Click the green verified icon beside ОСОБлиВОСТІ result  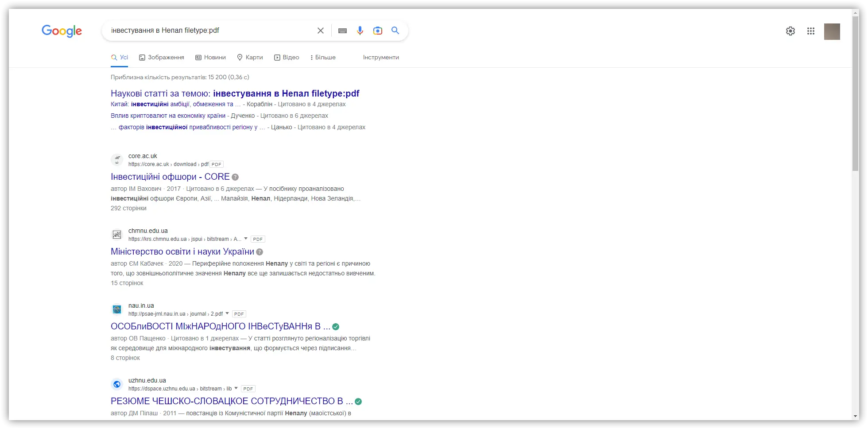(x=336, y=327)
